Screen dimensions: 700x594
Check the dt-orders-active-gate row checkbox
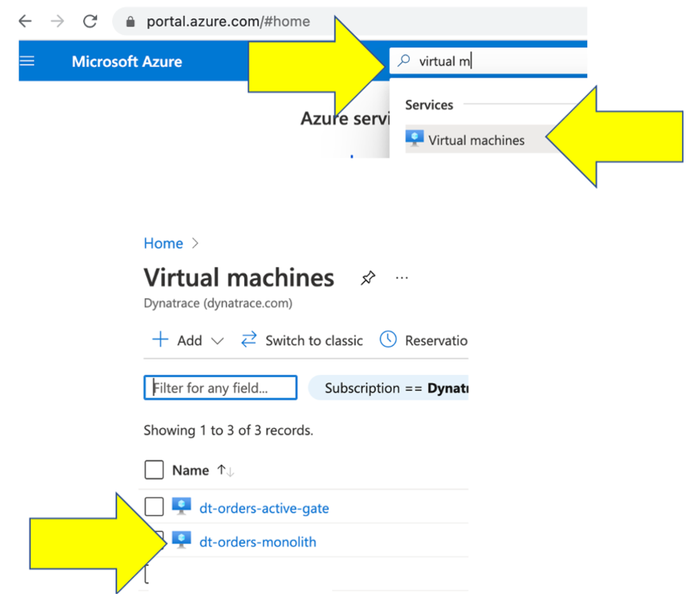(x=154, y=507)
